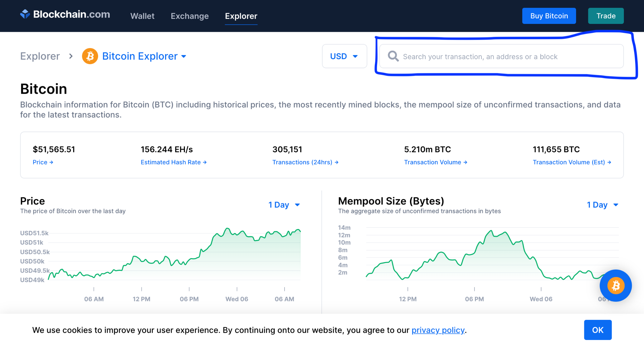Click the breadcrumb chevron after Explorer
644x346 pixels.
[x=71, y=56]
